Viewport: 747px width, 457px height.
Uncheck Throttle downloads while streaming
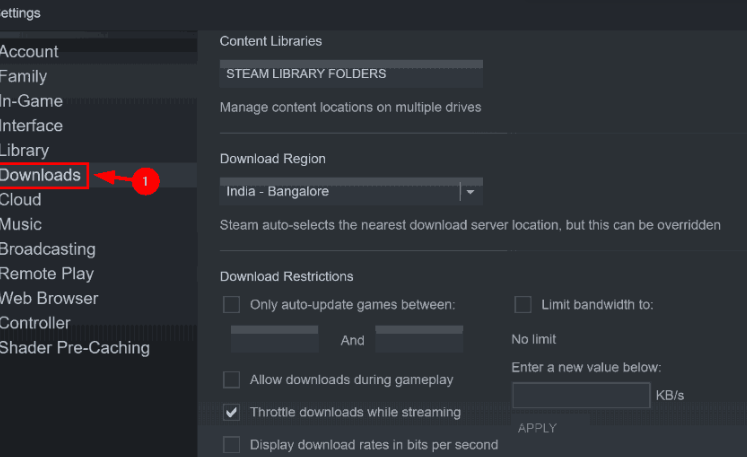(x=232, y=412)
